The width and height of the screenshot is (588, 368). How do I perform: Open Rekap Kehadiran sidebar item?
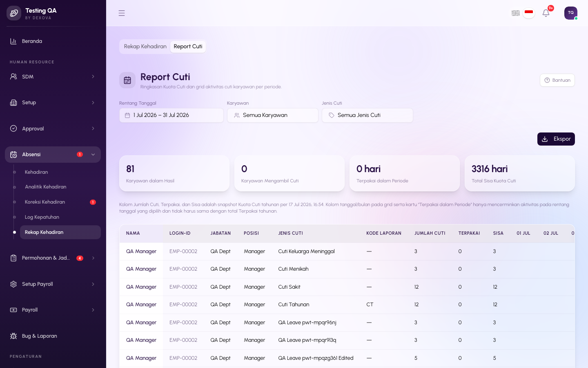pyautogui.click(x=60, y=232)
